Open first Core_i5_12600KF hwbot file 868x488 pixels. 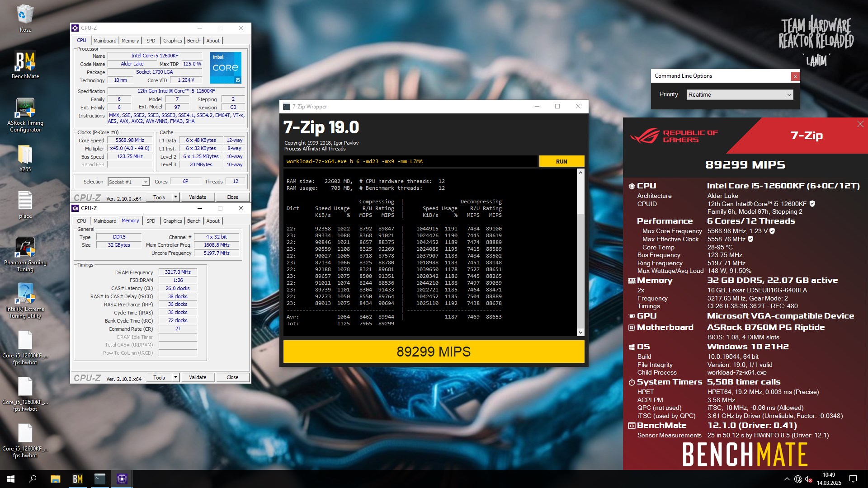(25, 348)
